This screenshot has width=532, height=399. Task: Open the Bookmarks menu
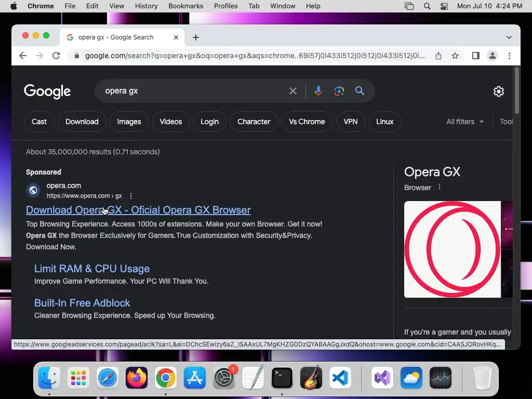pyautogui.click(x=185, y=6)
